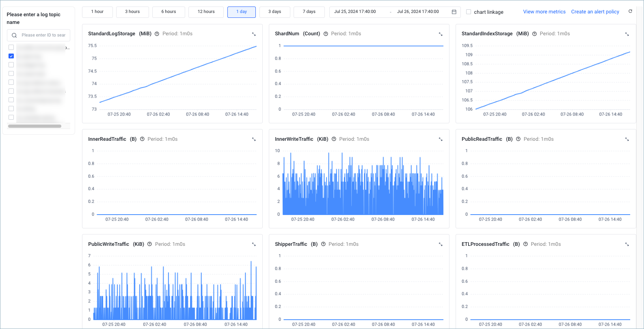Expand the PublicReadTraffic chart to fullscreen
Screen dimensions: 644x329
(627, 139)
